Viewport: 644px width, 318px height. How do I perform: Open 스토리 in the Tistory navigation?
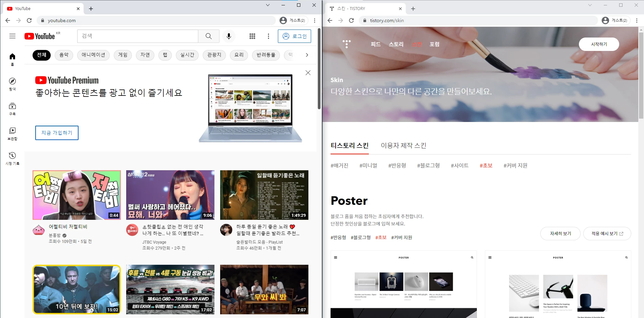pyautogui.click(x=396, y=44)
